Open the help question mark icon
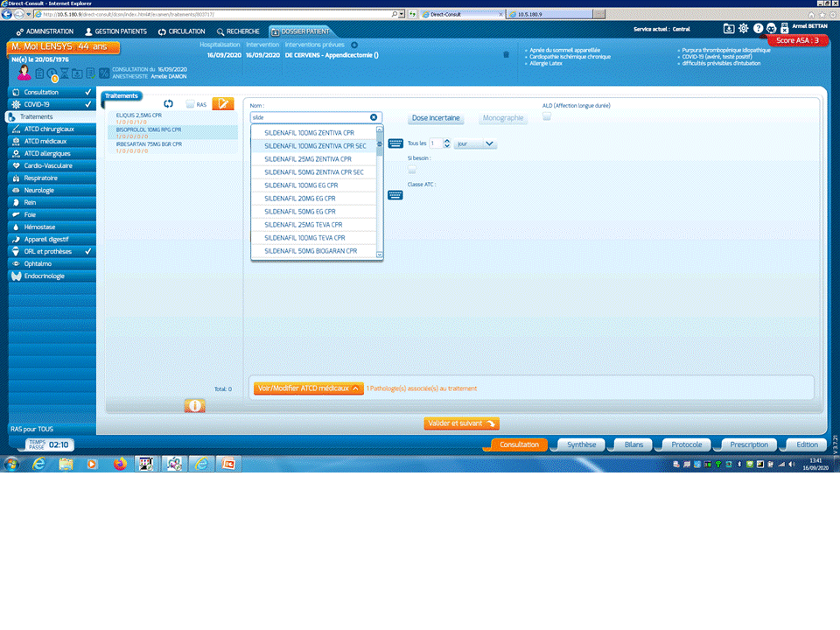 [758, 29]
